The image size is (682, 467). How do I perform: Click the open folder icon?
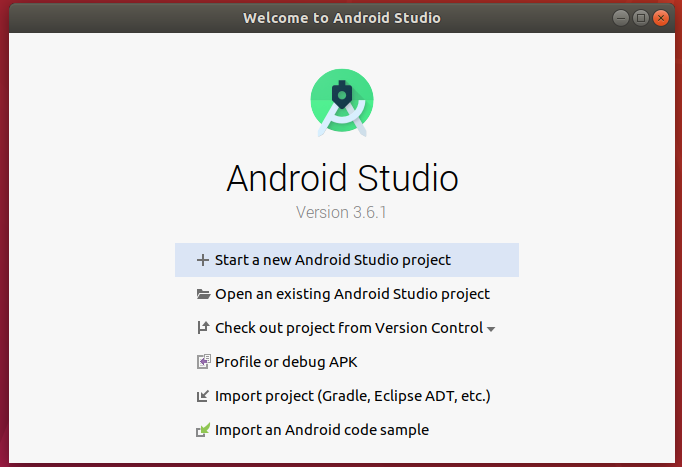[203, 294]
